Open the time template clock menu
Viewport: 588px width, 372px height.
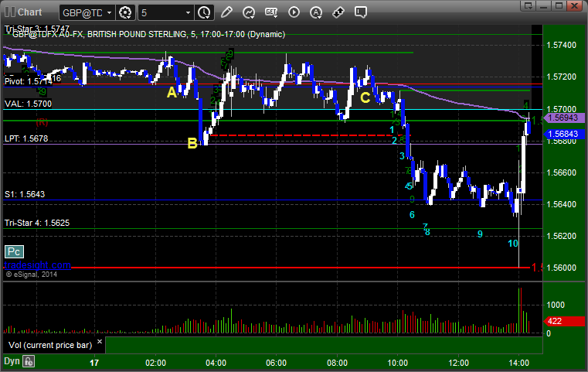point(205,13)
